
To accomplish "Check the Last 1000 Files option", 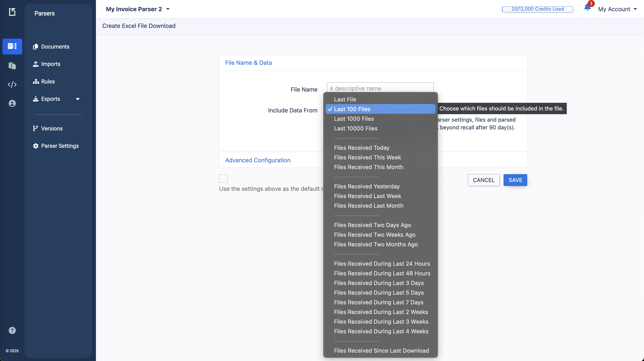I will [x=354, y=119].
